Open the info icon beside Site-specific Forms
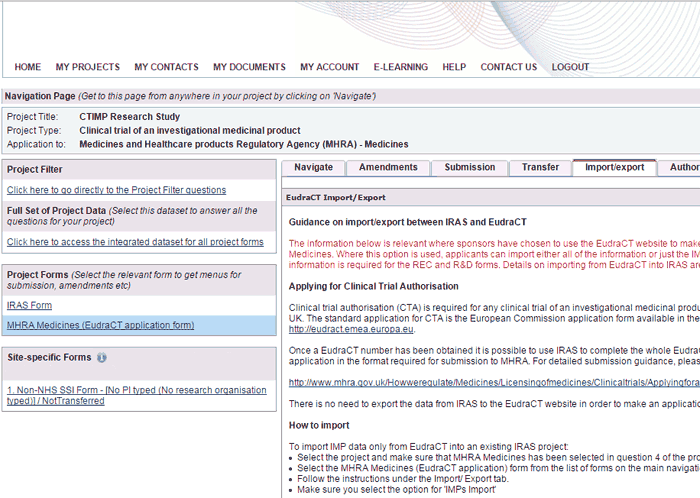Viewport: 700px width, 498px height. (x=102, y=357)
